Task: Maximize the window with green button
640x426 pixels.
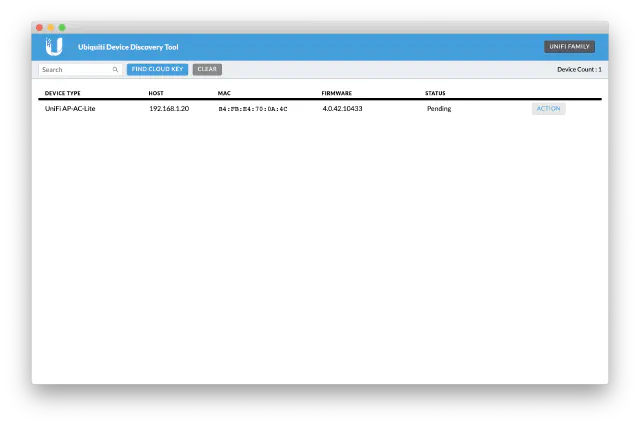Action: click(62, 27)
